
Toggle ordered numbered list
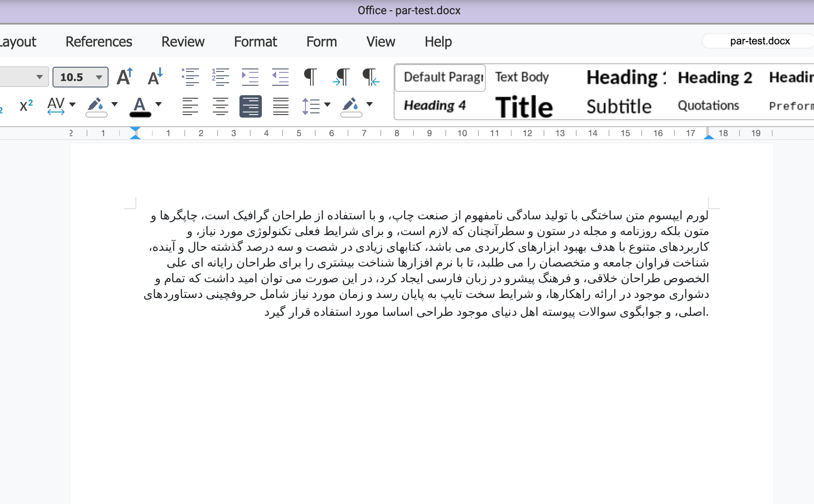coord(220,77)
